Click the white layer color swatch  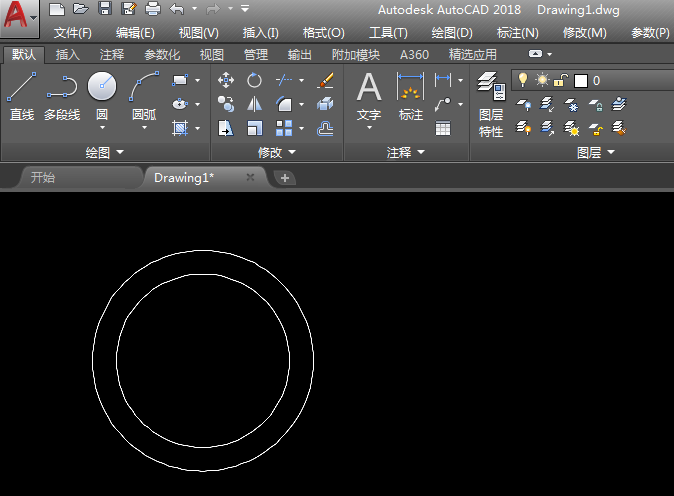[x=581, y=80]
